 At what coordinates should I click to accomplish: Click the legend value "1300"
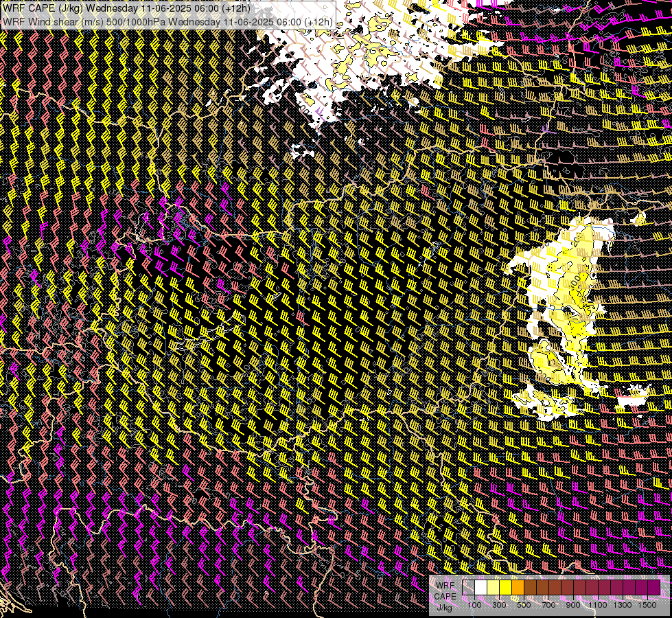pos(623,605)
